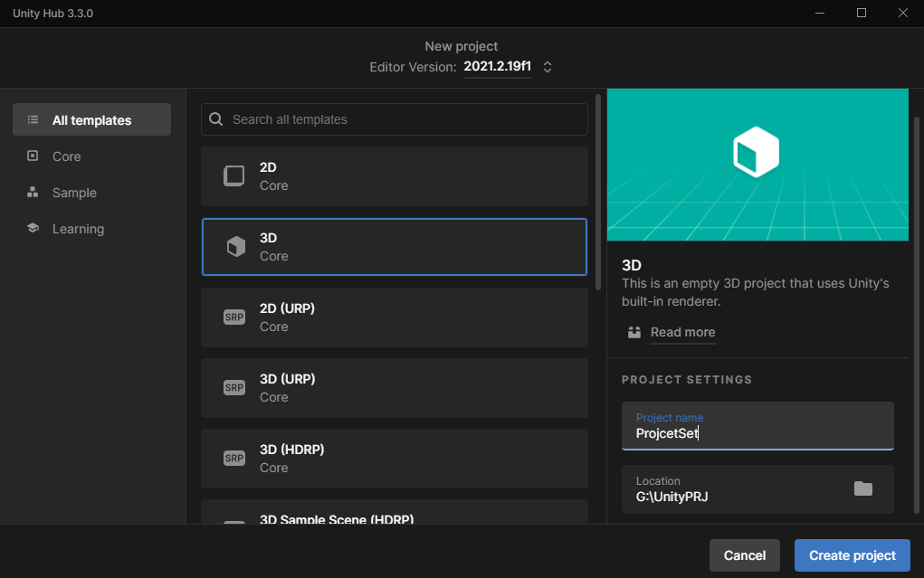
Task: Click the Core category square icon
Action: pyautogui.click(x=33, y=156)
